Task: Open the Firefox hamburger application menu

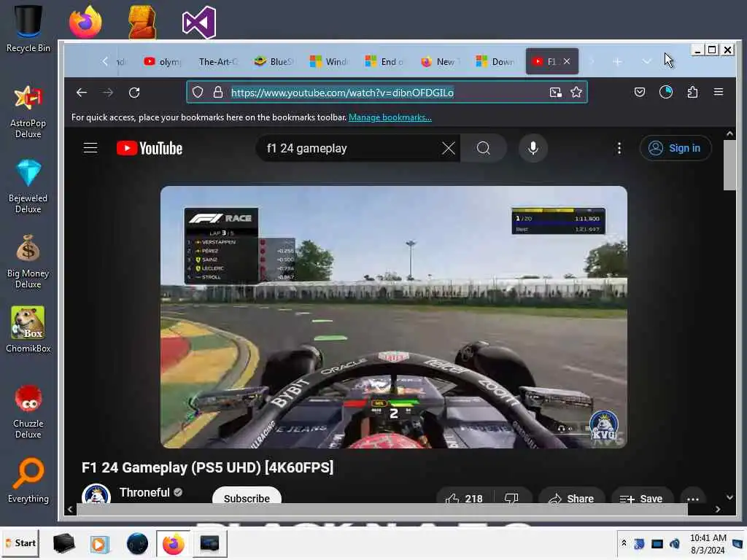Action: tap(719, 92)
